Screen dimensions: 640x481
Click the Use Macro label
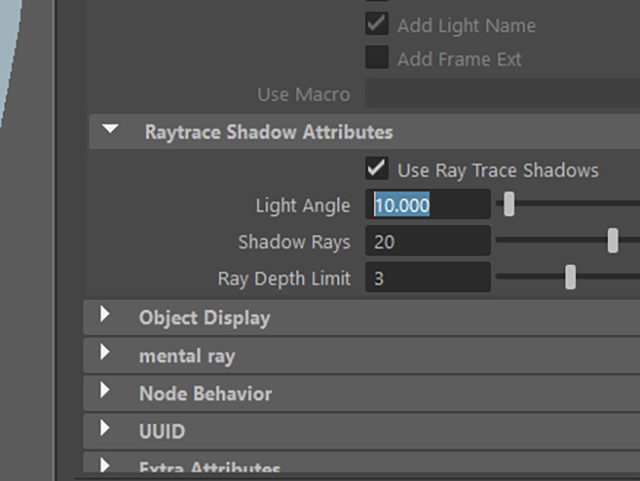(x=304, y=95)
